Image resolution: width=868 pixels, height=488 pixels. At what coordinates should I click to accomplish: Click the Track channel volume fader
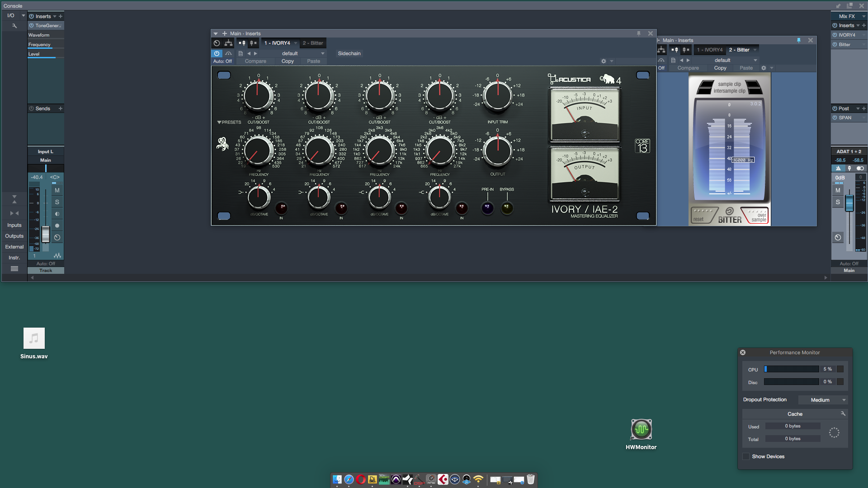pos(46,235)
